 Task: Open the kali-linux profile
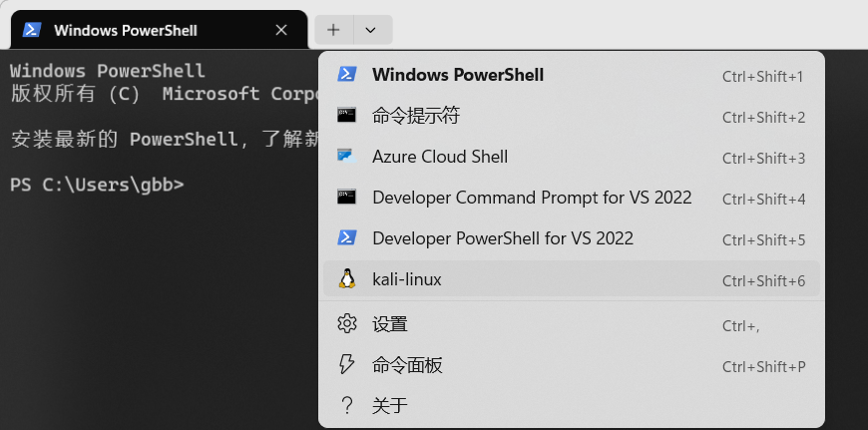coord(407,279)
